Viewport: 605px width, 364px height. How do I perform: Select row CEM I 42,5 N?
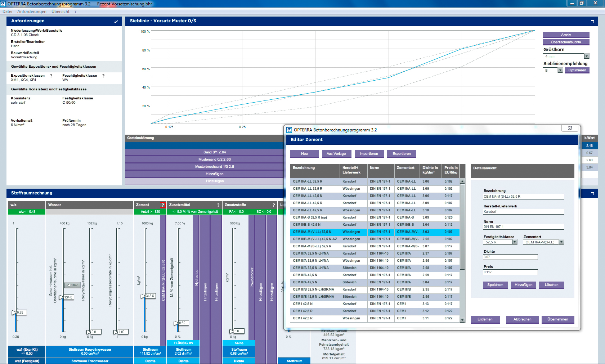coord(375,304)
